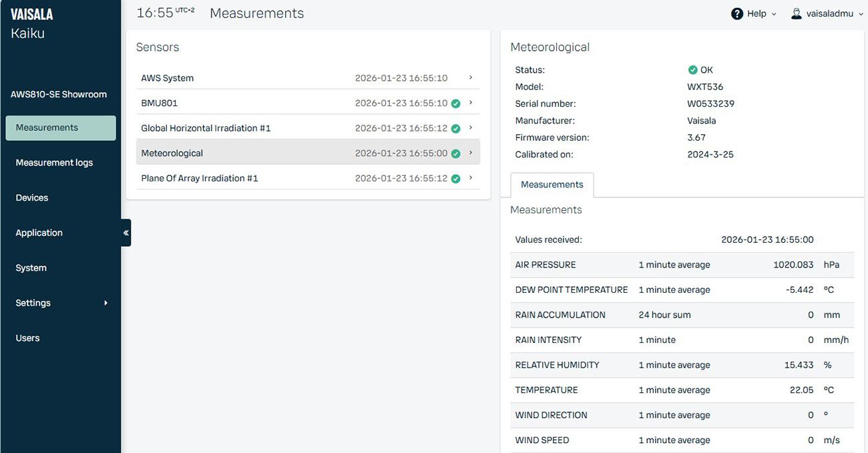
Task: Click the user profile icon
Action: tap(795, 13)
